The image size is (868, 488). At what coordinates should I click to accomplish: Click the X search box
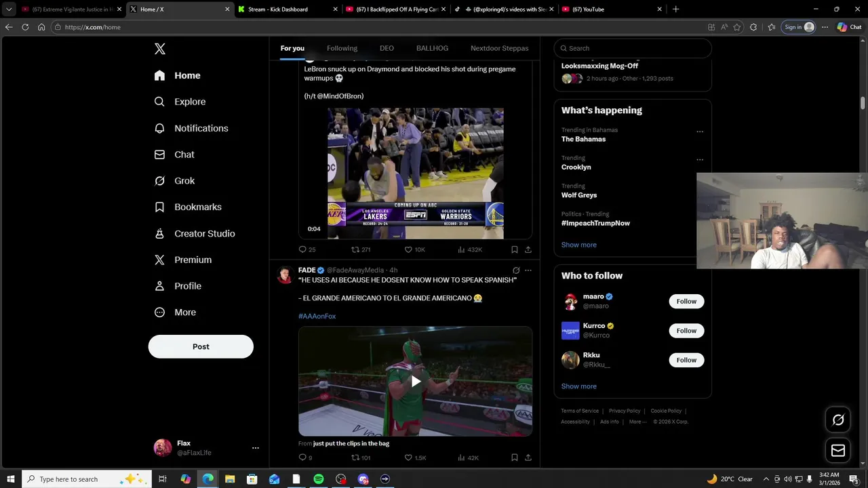coord(633,48)
